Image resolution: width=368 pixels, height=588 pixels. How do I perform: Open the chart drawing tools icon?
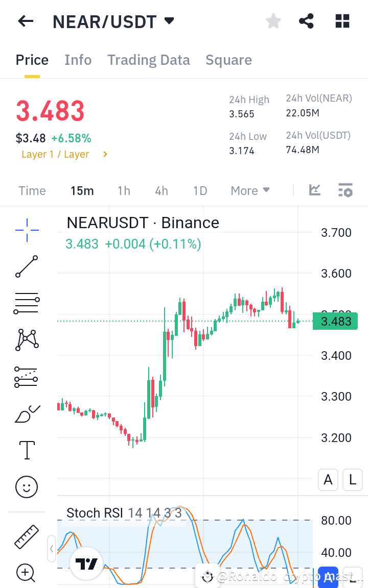315,190
